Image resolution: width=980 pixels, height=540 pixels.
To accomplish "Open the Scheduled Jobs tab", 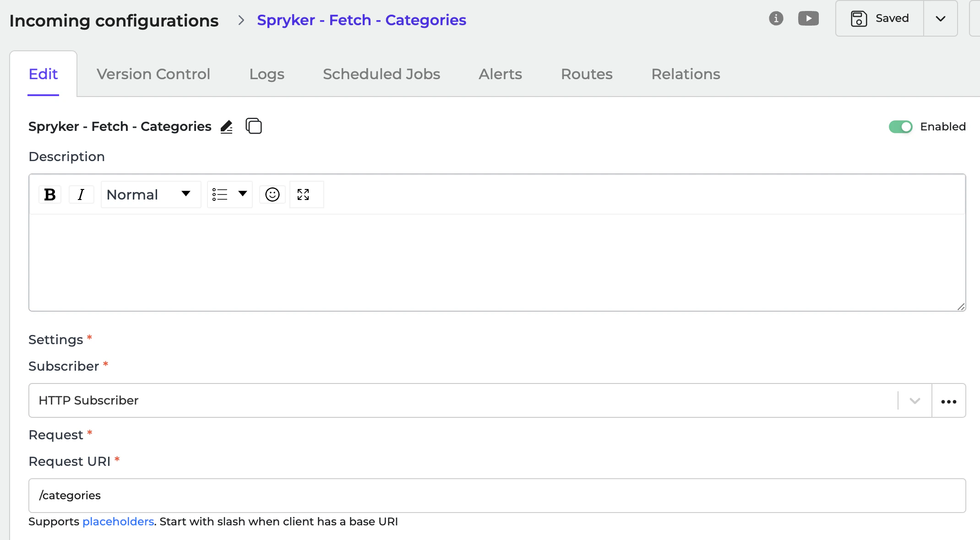I will pos(381,74).
